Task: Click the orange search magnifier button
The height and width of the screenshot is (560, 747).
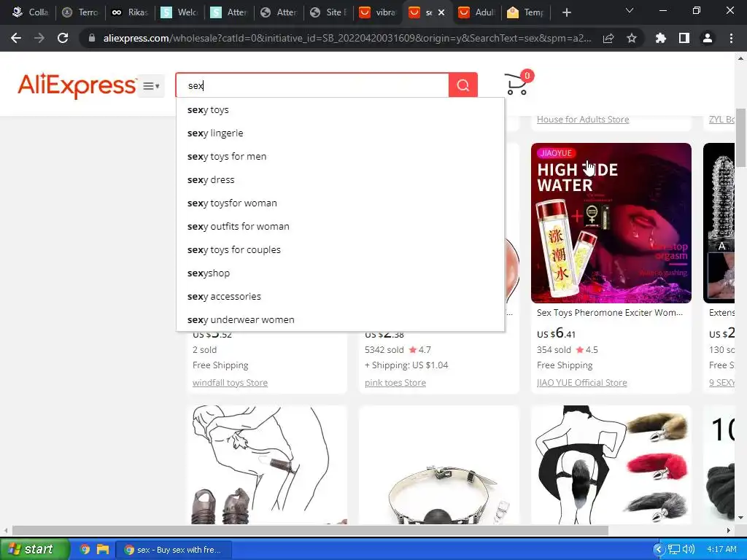Action: (x=462, y=85)
